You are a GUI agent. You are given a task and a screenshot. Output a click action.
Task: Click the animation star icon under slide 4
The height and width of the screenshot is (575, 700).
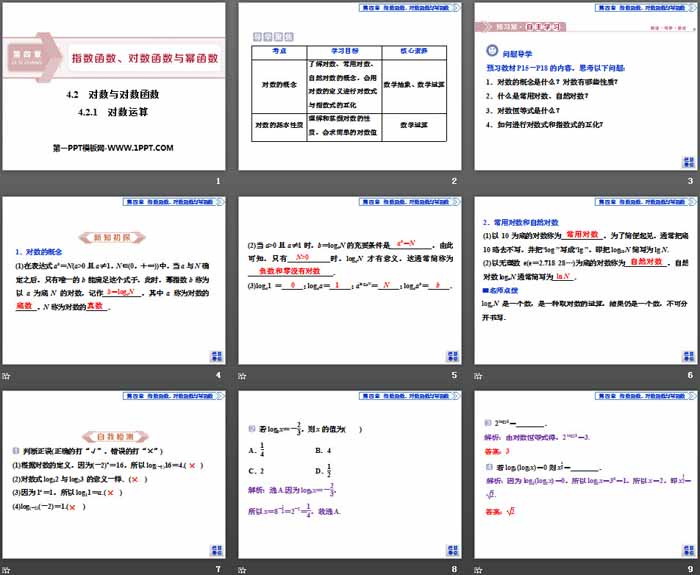click(6, 375)
